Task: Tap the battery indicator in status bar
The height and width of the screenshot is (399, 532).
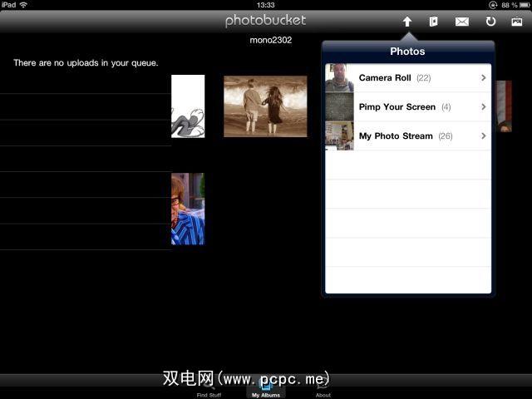Action: [x=525, y=5]
